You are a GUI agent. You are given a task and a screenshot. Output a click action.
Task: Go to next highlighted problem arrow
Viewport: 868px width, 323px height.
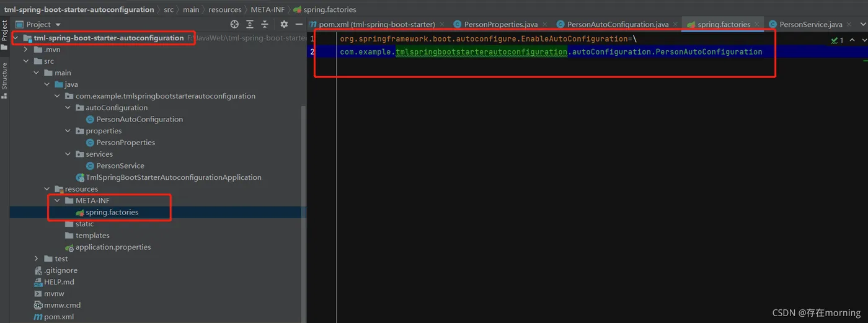pos(863,40)
